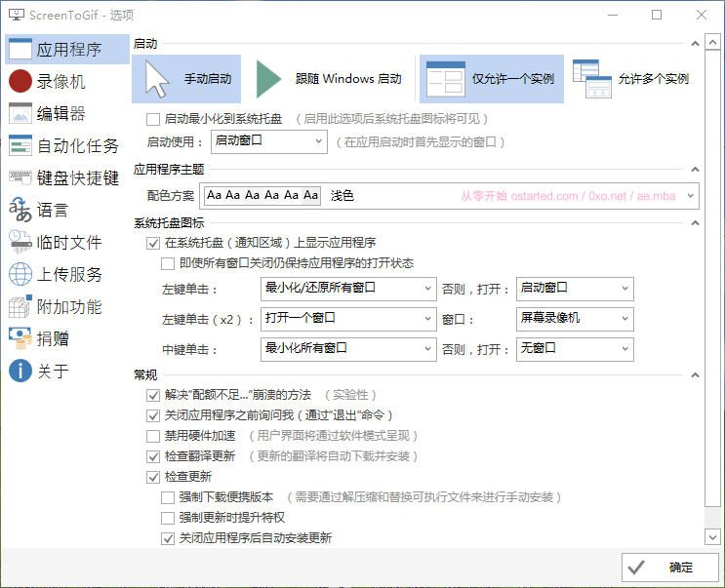This screenshot has width=725, height=588.
Task: Open 否则打开 dropdown showing 启动窗口
Action: coord(575,289)
